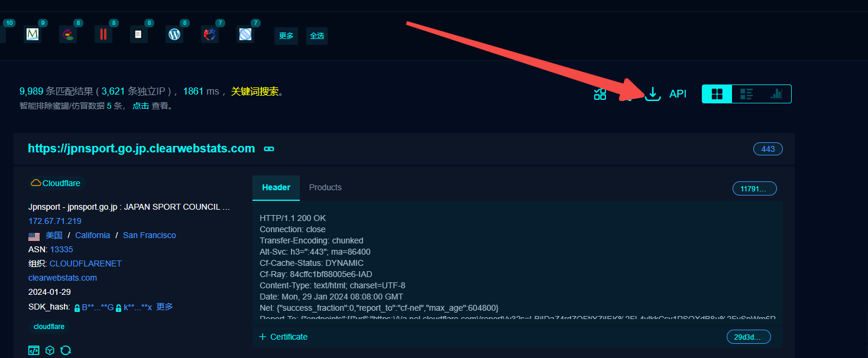This screenshot has height=358, width=868.
Task: Click the refresh arrows icon
Action: (66, 350)
